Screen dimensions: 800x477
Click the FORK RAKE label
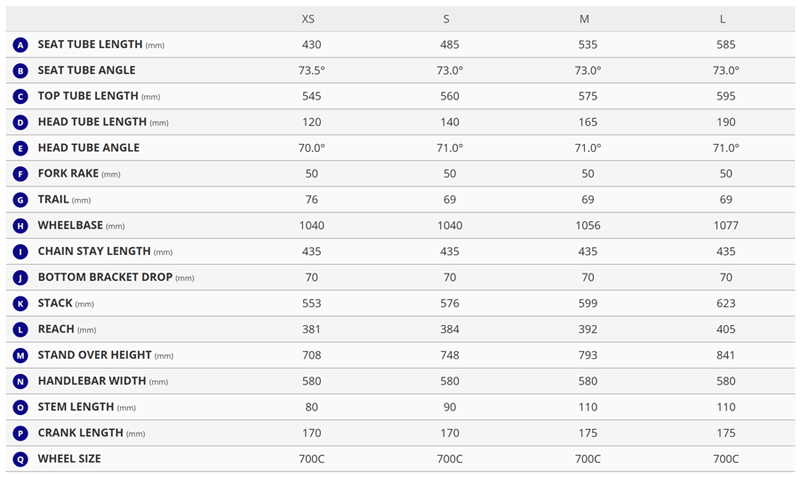tap(68, 173)
